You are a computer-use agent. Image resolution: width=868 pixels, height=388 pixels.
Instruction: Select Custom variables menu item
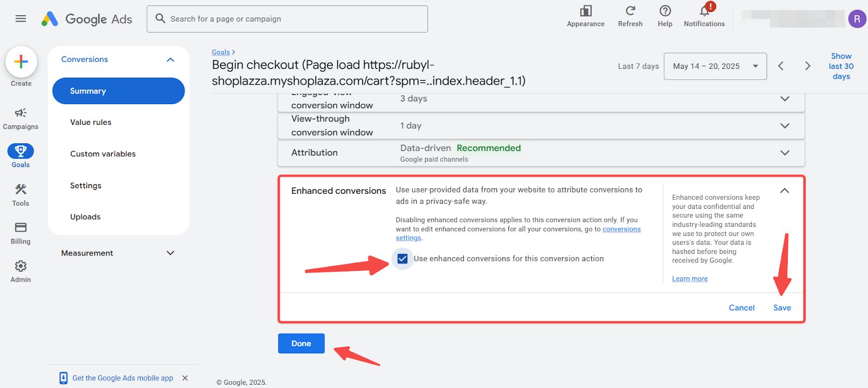(103, 154)
